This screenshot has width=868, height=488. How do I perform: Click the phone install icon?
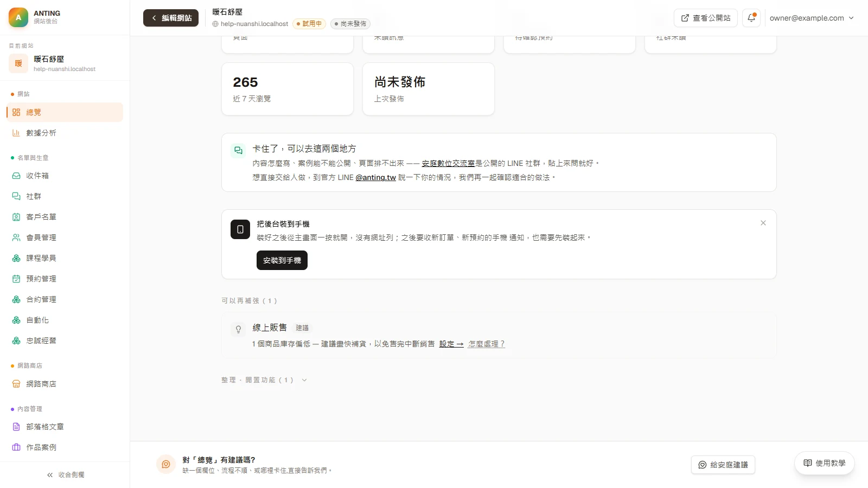point(240,229)
